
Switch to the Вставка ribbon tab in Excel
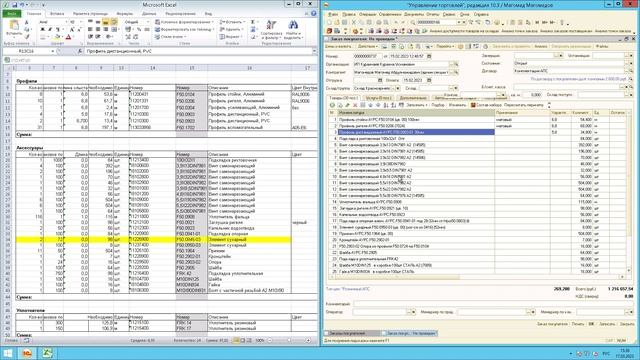pyautogui.click(x=57, y=14)
